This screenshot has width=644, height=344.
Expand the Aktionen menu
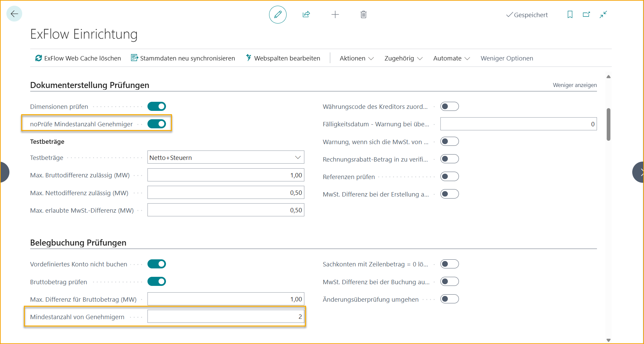click(356, 58)
